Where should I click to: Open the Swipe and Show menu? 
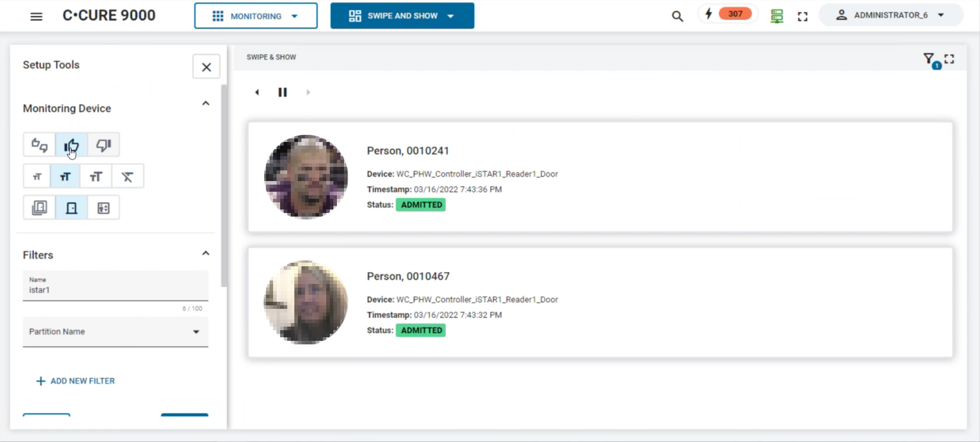coord(402,16)
